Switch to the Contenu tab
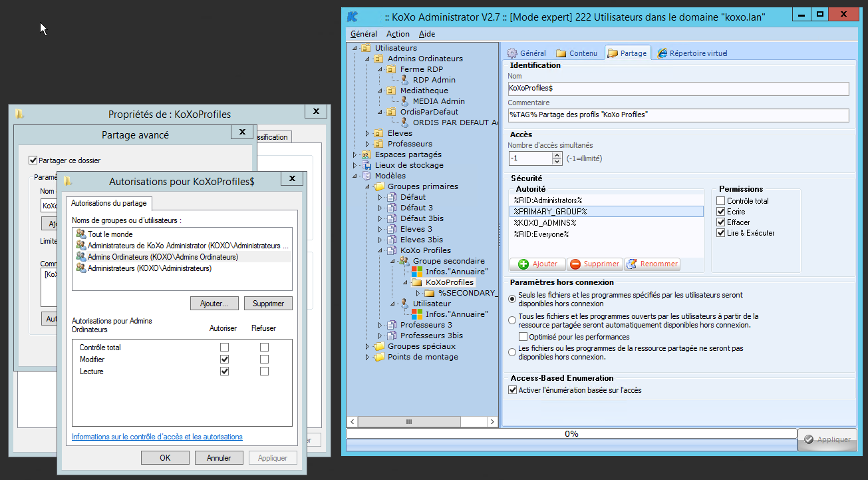Screen dimensions: 868x480 [x=577, y=53]
